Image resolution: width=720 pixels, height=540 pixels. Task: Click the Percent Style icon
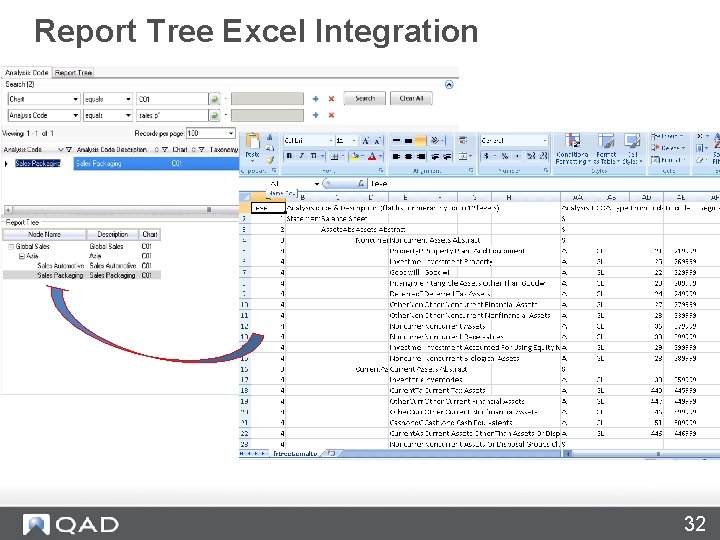[x=505, y=156]
